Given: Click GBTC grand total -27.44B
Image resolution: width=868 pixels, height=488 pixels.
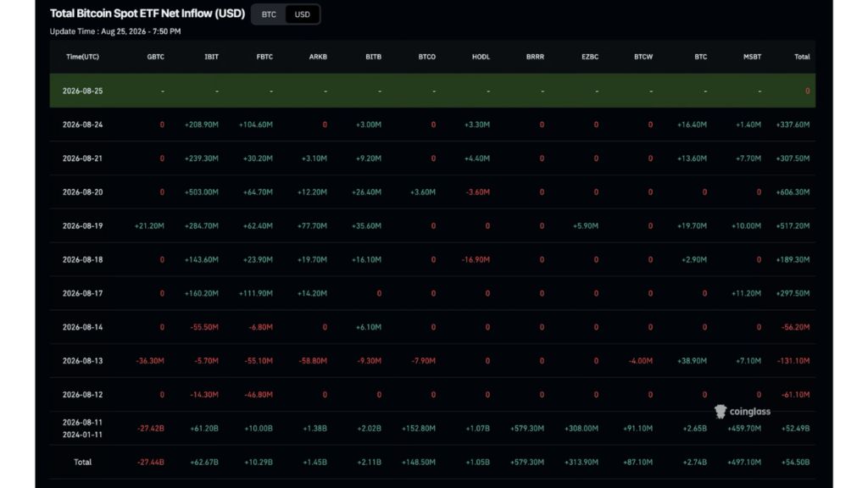Looking at the screenshot, I should pos(151,462).
